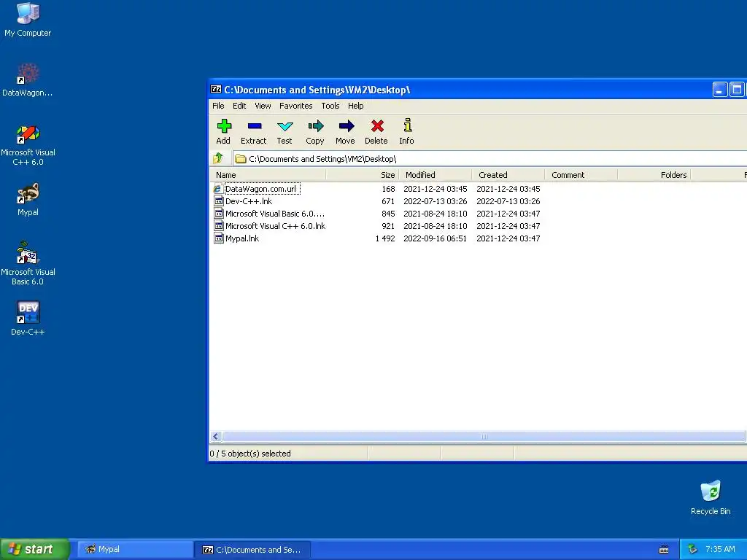The height and width of the screenshot is (560, 747).
Task: Minimize the 7-Zip window
Action: pyautogui.click(x=719, y=90)
